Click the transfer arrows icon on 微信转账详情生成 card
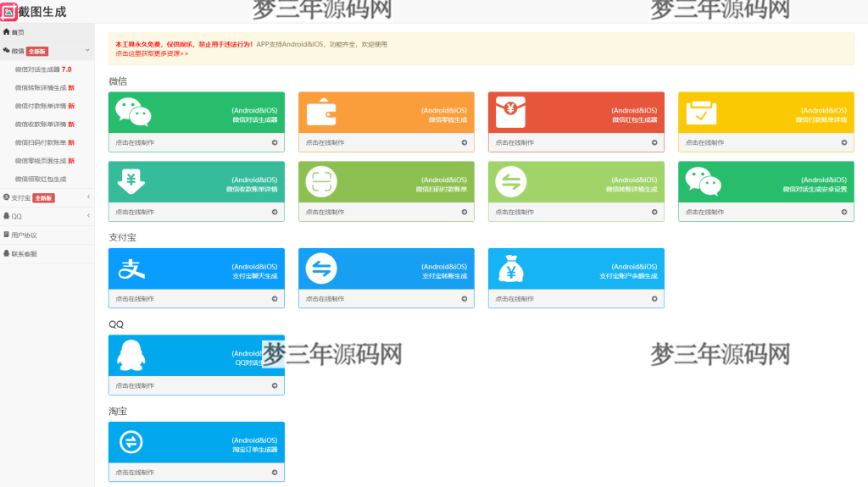 tap(510, 181)
